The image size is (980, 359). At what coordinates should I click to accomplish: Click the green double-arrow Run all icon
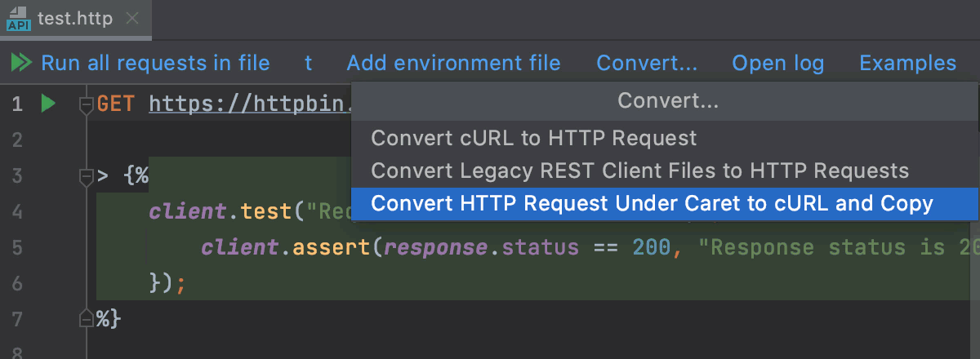point(20,63)
